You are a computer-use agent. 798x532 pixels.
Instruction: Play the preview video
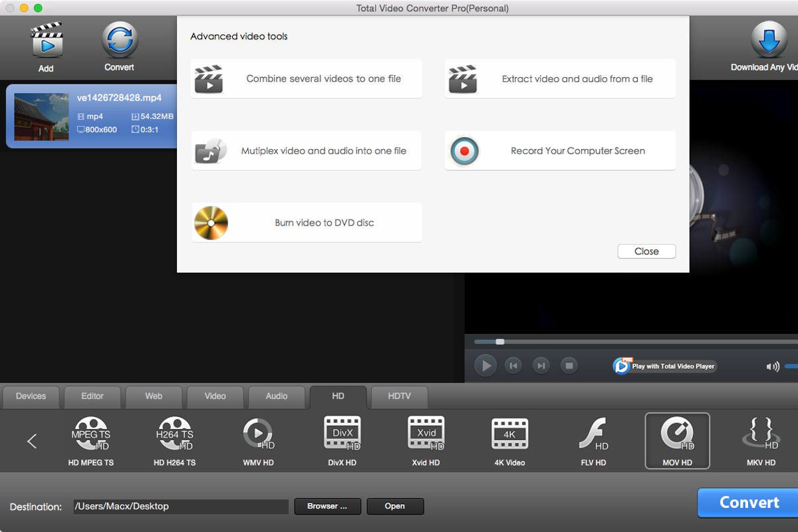point(486,366)
